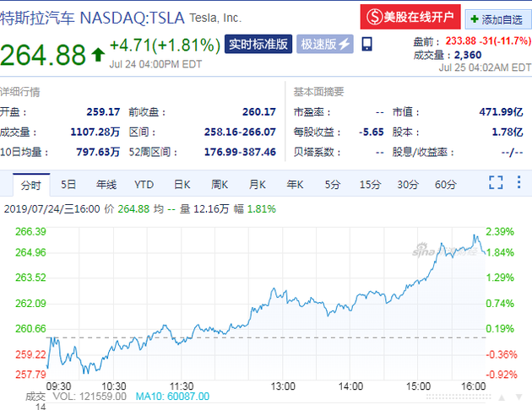Select the 日K chart tab
532x410 pixels.
(182, 184)
